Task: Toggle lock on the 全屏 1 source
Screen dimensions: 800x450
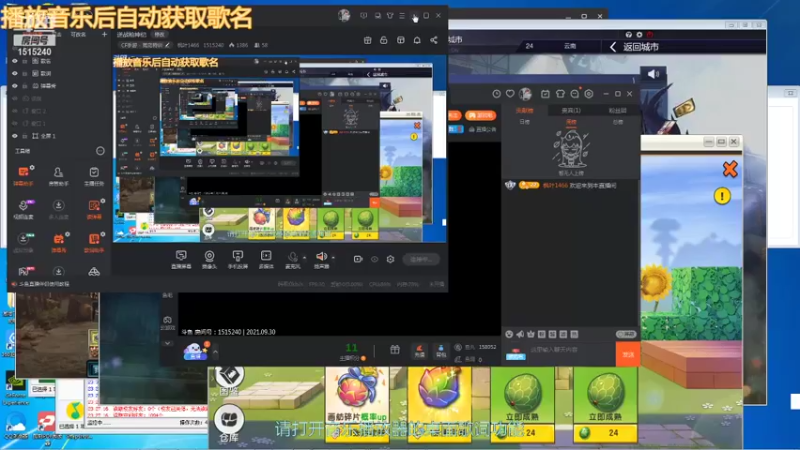Action: click(25, 136)
